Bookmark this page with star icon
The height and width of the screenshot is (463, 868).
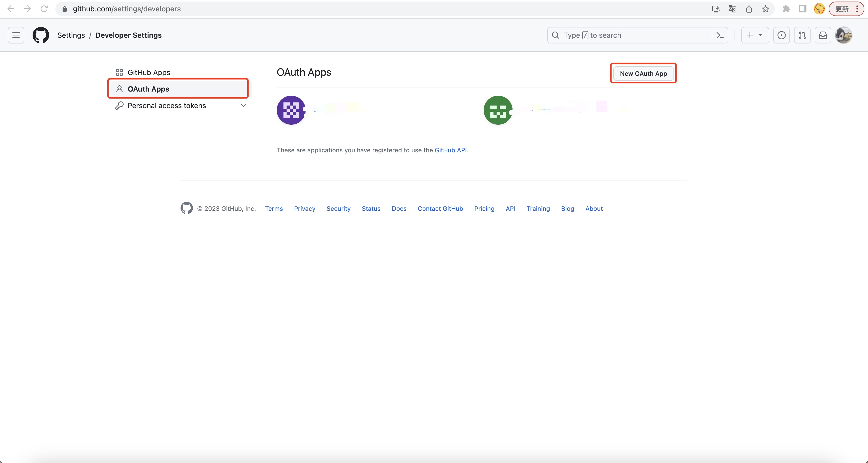766,9
